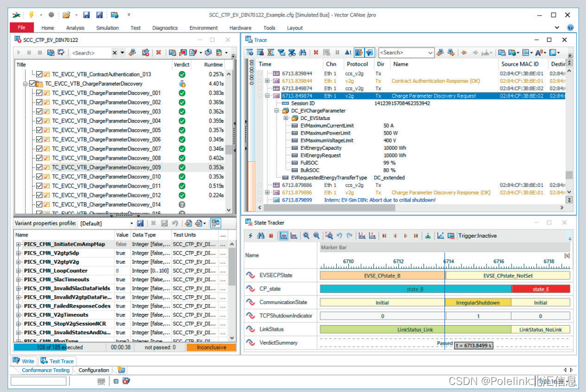The height and width of the screenshot is (392, 586).
Task: Toggle TC_EVCC_VTB_ChargeParameterDiscovery_001 checkbox
Action: (x=39, y=93)
